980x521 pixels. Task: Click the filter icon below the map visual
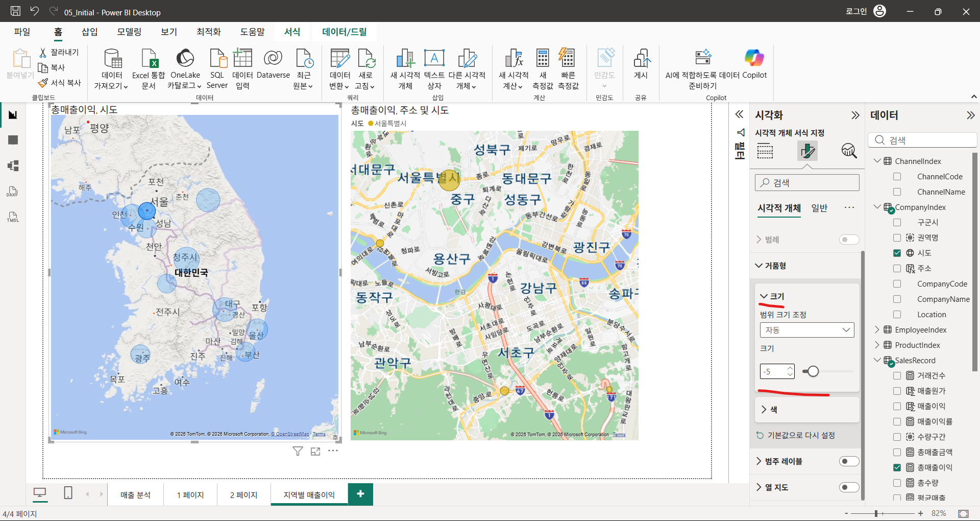click(x=298, y=451)
